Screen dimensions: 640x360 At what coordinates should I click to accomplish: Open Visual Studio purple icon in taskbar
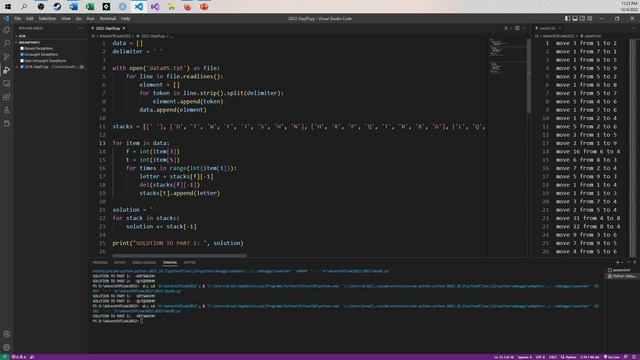pyautogui.click(x=155, y=7)
